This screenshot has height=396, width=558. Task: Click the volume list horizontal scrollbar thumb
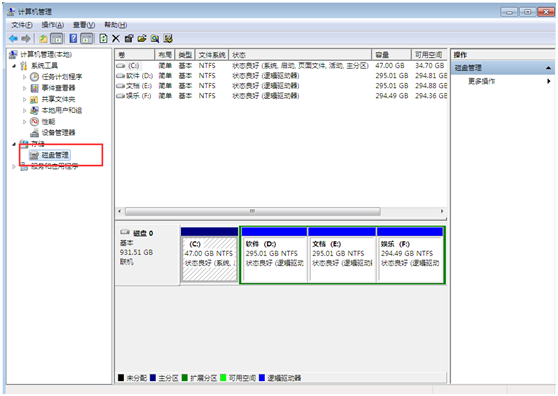point(253,211)
